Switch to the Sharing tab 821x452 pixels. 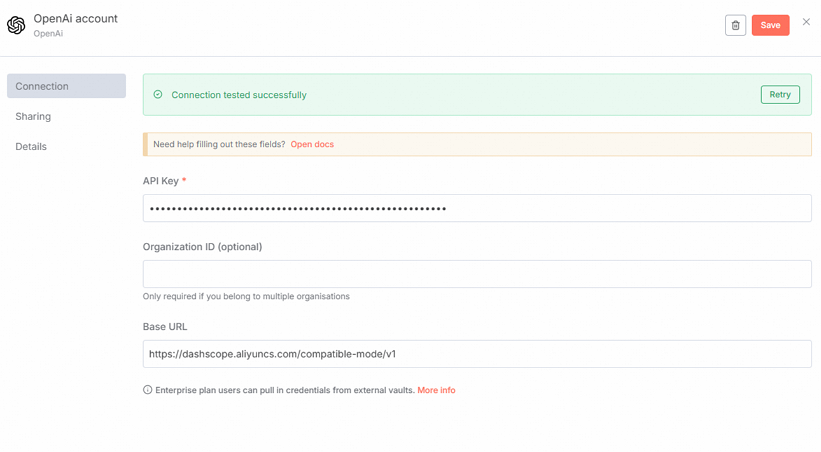[33, 116]
